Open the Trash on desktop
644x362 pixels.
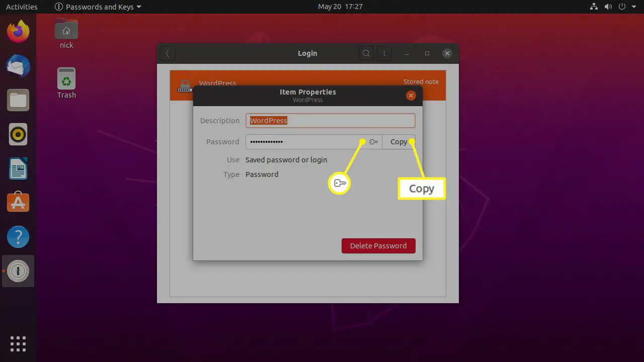click(x=66, y=83)
